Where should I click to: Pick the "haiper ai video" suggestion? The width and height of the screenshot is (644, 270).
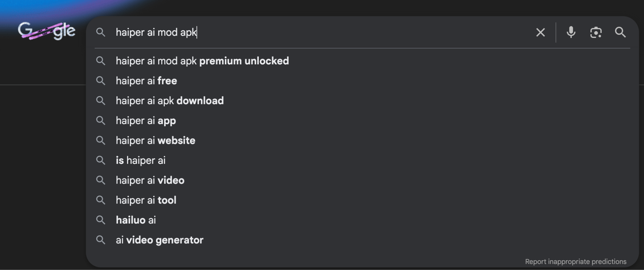[150, 181]
